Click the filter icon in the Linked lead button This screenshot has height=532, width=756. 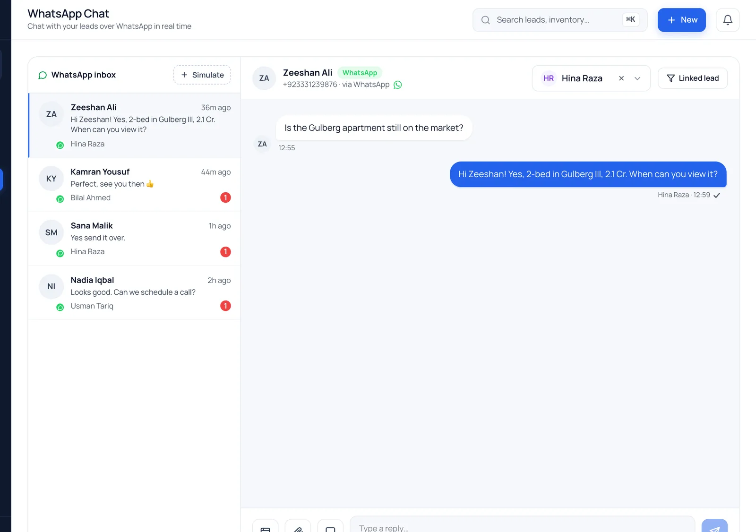point(670,78)
